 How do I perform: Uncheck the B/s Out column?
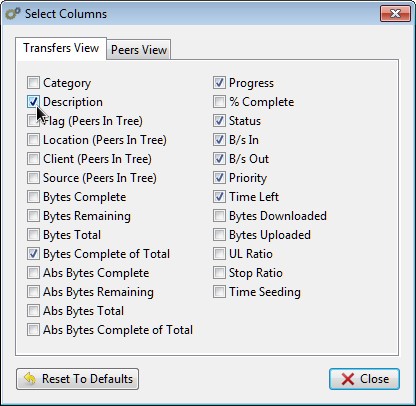click(x=219, y=159)
